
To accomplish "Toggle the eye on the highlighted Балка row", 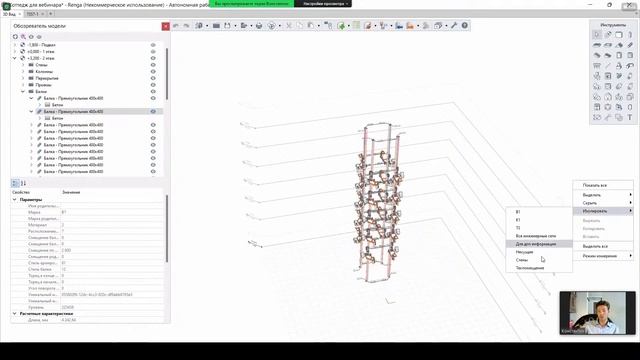I will (x=153, y=111).
